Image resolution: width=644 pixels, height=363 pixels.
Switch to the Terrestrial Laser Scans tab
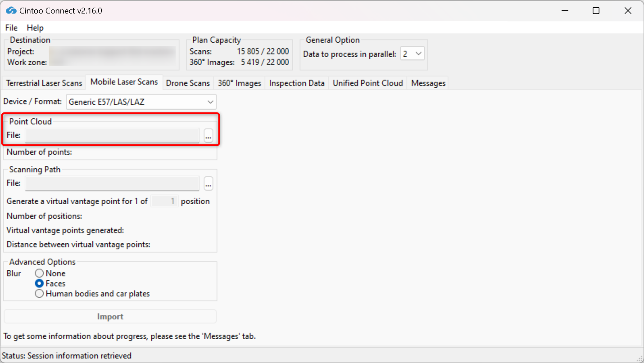pos(44,83)
